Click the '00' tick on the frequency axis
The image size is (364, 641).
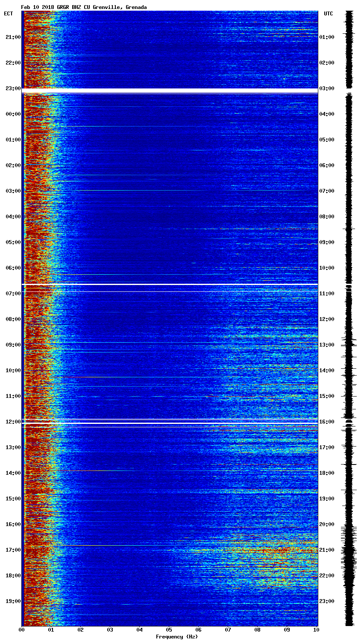click(21, 630)
